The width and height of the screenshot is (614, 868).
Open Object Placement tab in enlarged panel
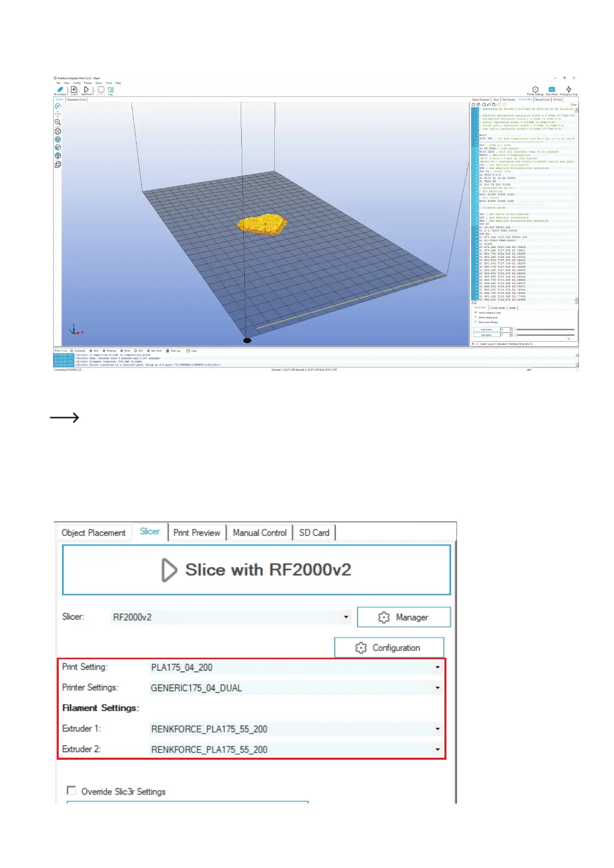pos(93,532)
